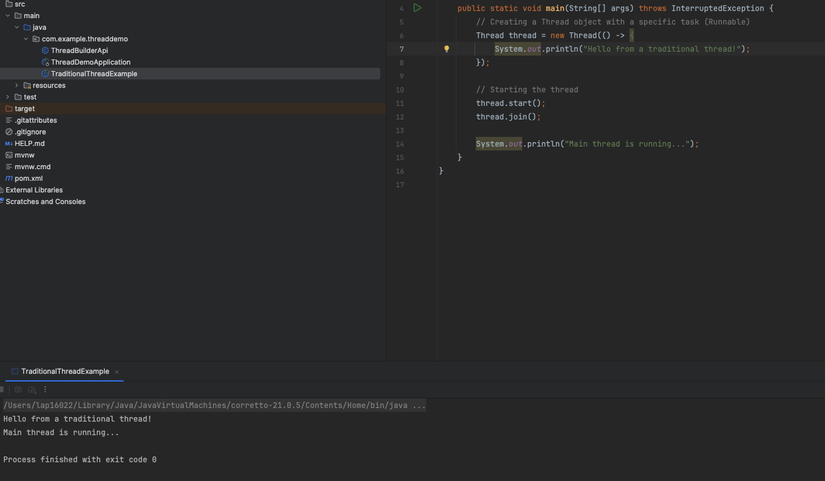Click 'thread.start();' in the editor
The width and height of the screenshot is (825, 481).
(510, 103)
